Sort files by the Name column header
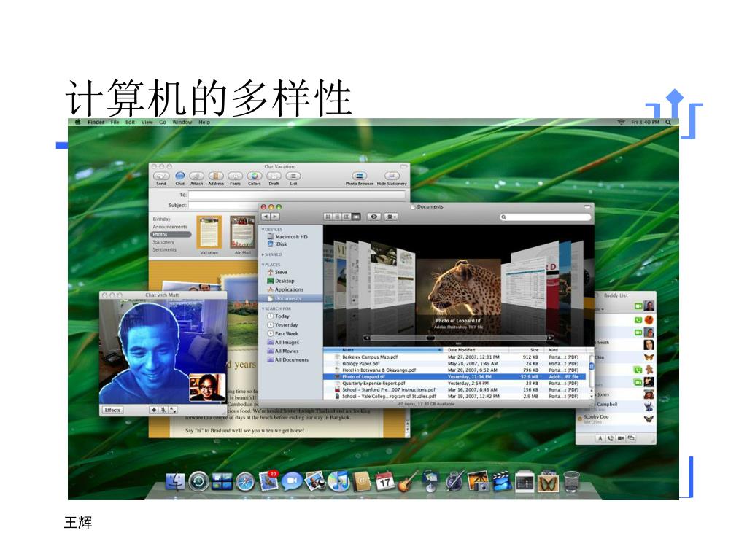 click(383, 350)
